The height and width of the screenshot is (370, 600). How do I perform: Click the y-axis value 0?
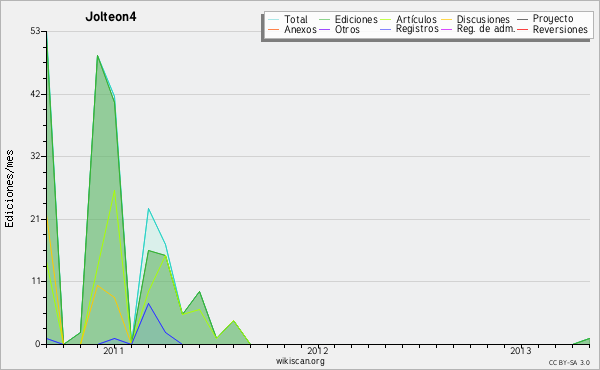point(38,344)
